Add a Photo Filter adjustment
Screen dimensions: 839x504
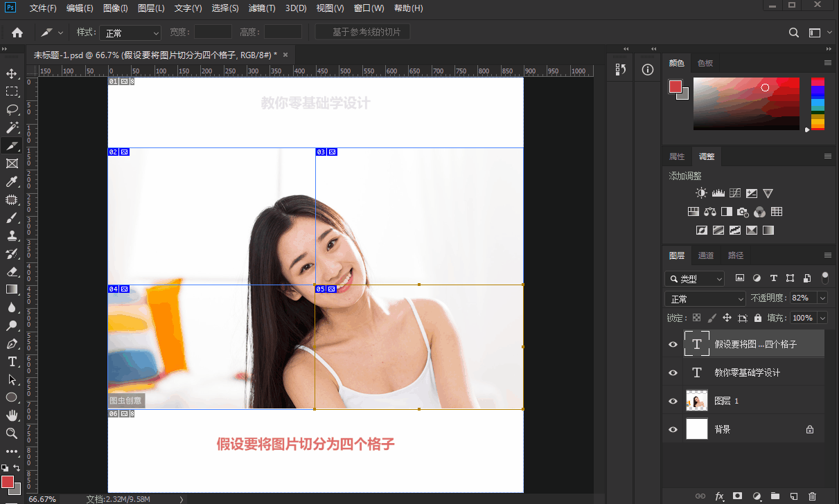click(x=743, y=212)
